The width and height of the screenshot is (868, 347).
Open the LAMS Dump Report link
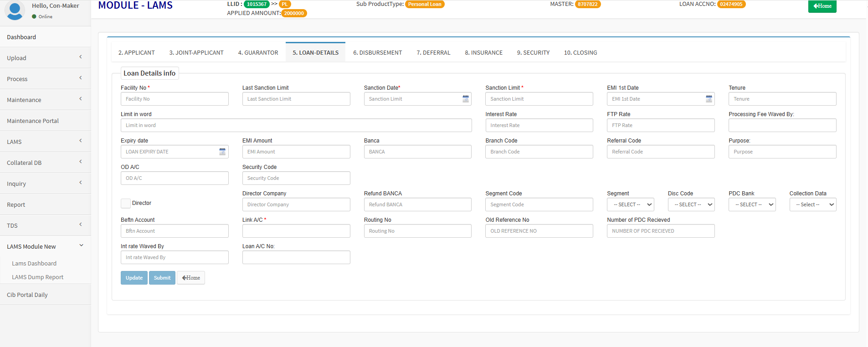pyautogui.click(x=37, y=277)
